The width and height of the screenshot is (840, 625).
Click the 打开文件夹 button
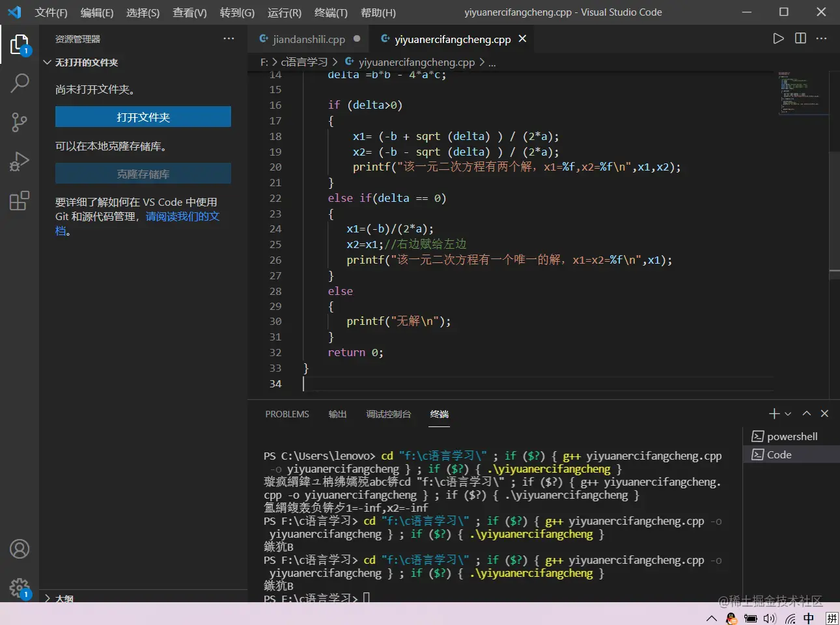point(143,117)
